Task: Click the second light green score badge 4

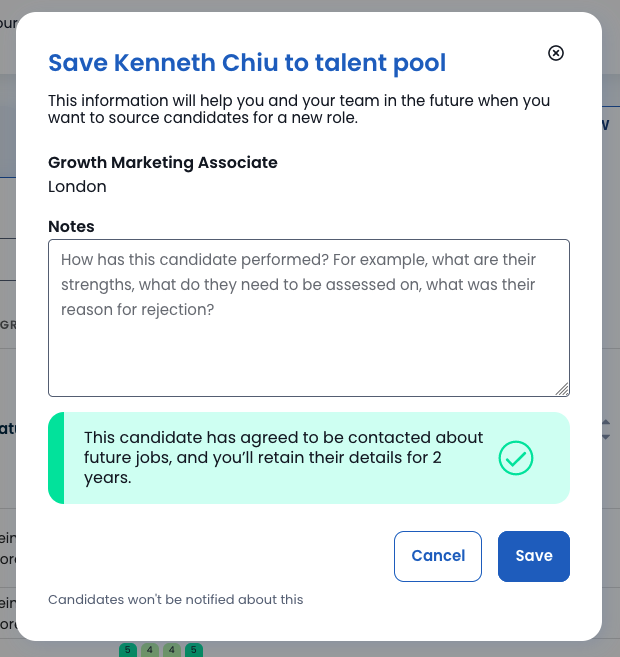Action: tap(172, 650)
